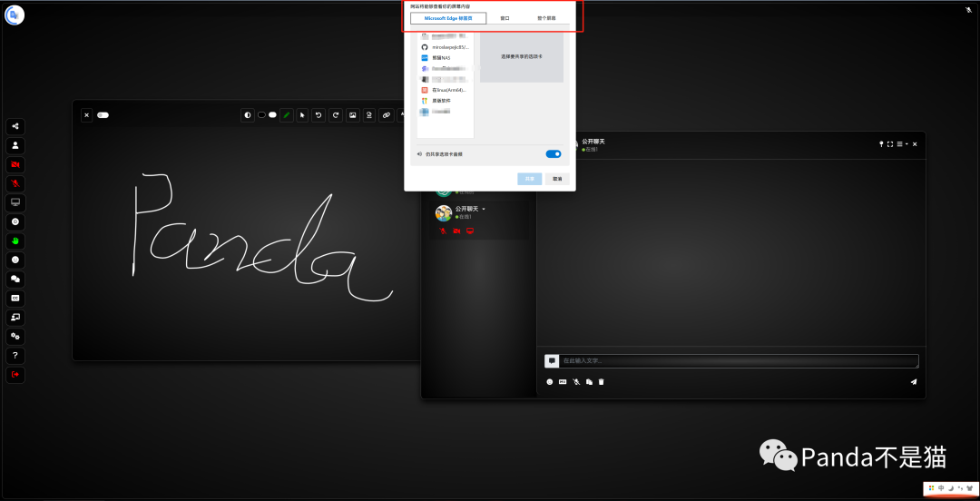This screenshot has width=980, height=501.
Task: Close the whiteboard with its X button
Action: click(x=87, y=115)
